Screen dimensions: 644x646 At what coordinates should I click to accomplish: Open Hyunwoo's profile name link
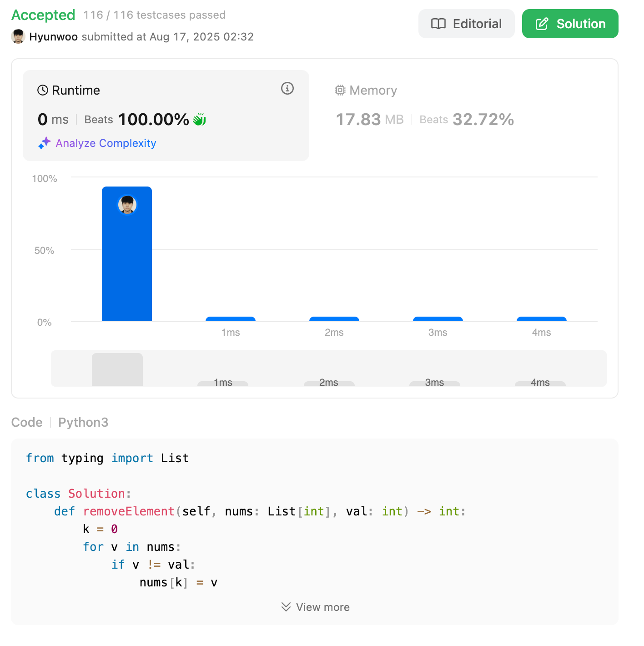(54, 36)
